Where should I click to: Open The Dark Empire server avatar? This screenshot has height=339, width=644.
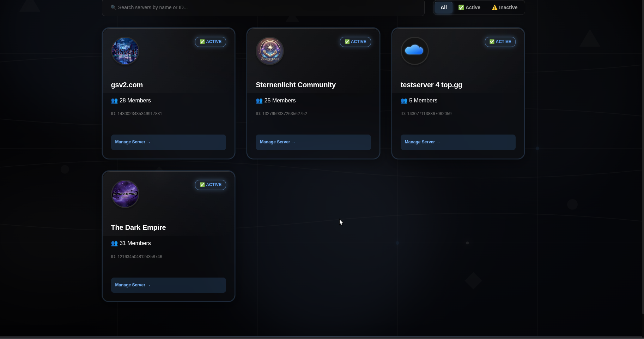point(125,194)
